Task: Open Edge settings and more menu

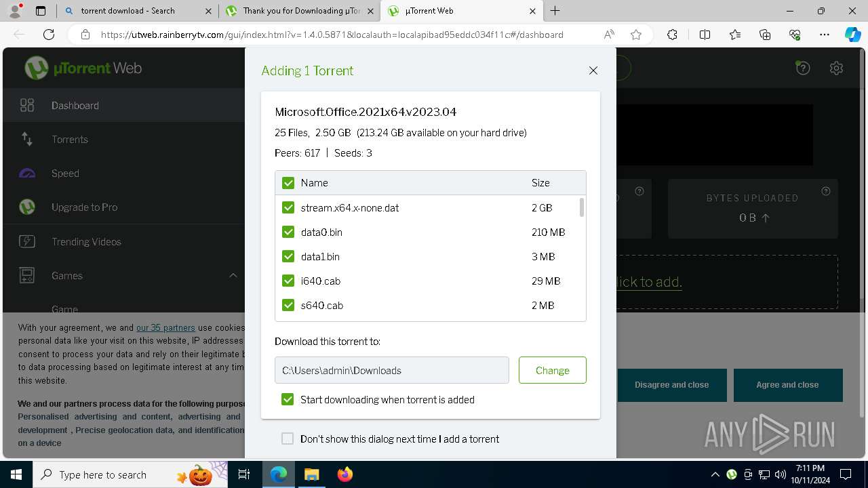Action: point(825,35)
